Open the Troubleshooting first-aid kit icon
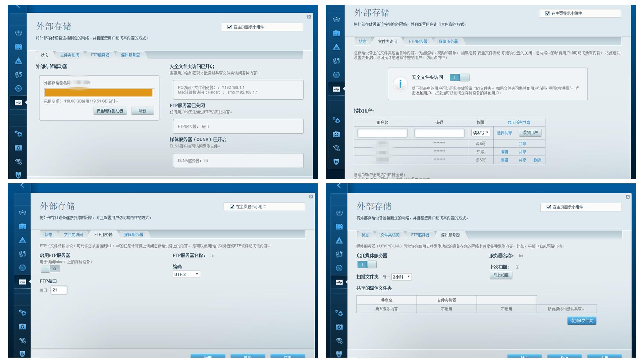This screenshot has height=362, width=644. [19, 147]
